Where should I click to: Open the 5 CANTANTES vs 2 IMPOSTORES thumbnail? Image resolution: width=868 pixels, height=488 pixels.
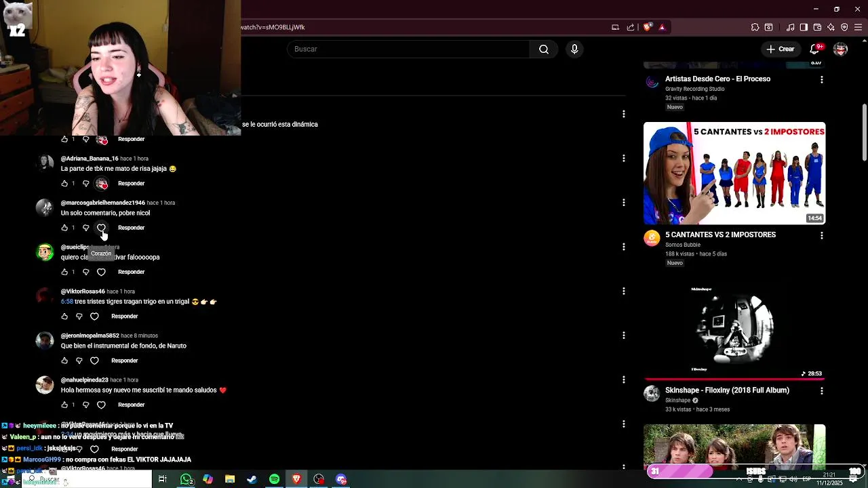pos(734,173)
